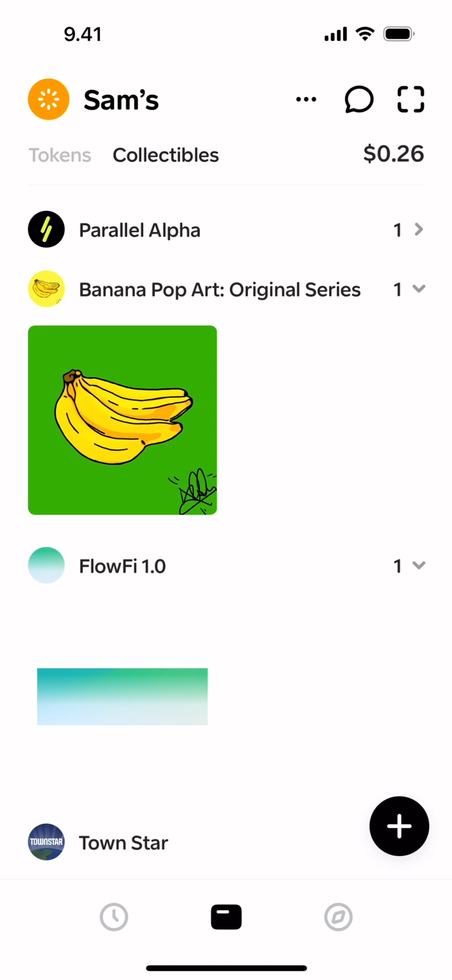Select the Collectibles tab

166,155
